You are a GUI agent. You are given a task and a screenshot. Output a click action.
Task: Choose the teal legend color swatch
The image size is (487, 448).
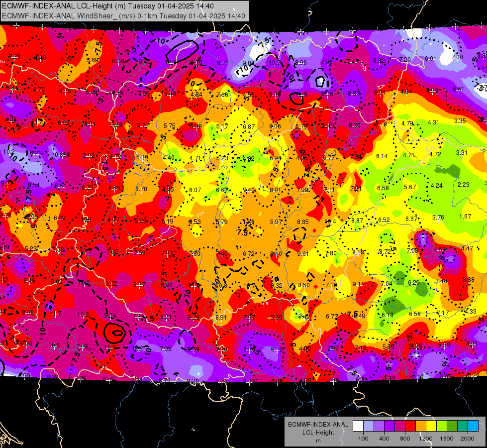463,426
